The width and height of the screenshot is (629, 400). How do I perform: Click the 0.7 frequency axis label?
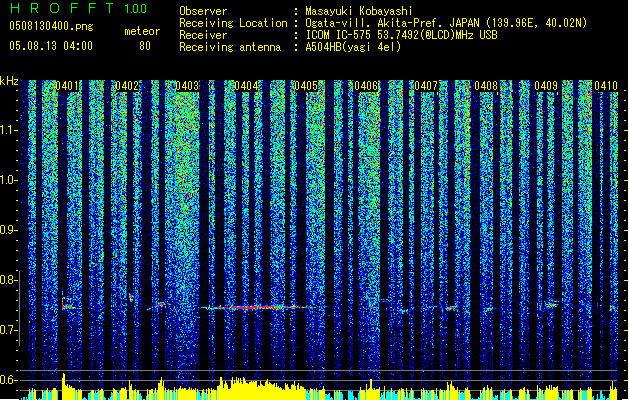(9, 330)
